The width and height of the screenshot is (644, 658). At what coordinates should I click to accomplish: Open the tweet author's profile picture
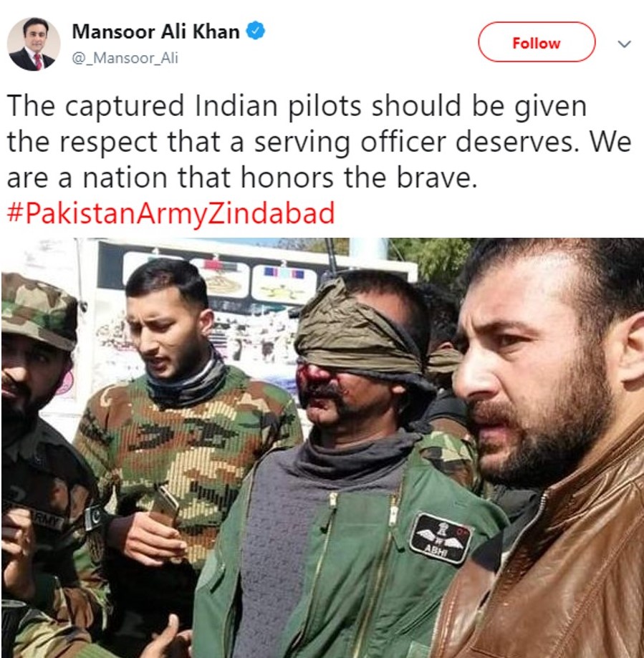tap(34, 44)
